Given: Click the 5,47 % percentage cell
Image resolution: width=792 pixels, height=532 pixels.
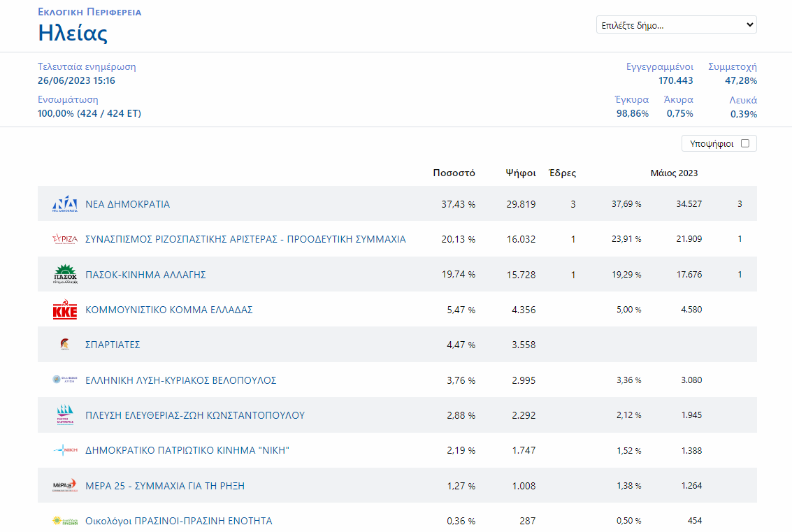Looking at the screenshot, I should [x=461, y=310].
